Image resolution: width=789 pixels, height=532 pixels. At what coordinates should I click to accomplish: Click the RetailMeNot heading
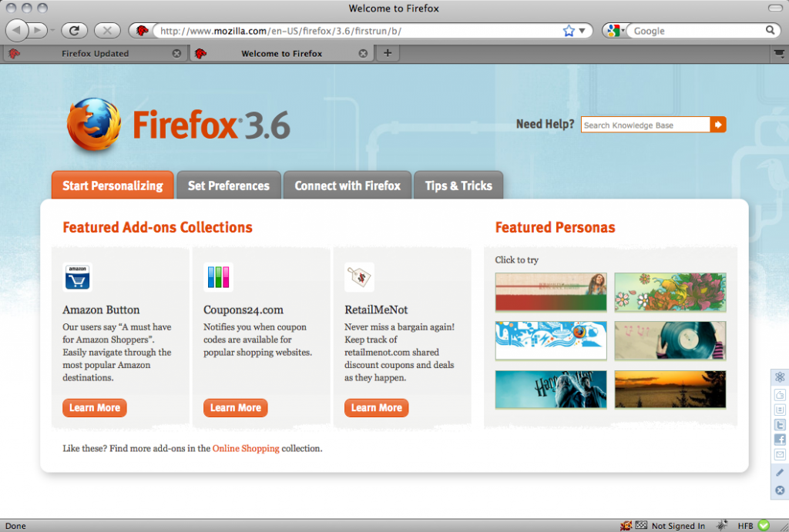(376, 309)
